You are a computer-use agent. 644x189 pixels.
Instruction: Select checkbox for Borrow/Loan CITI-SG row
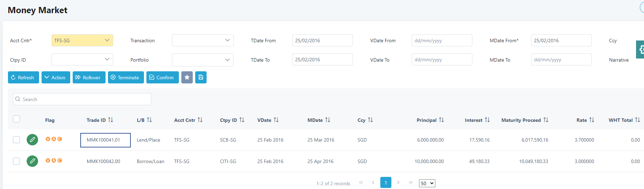click(x=16, y=161)
